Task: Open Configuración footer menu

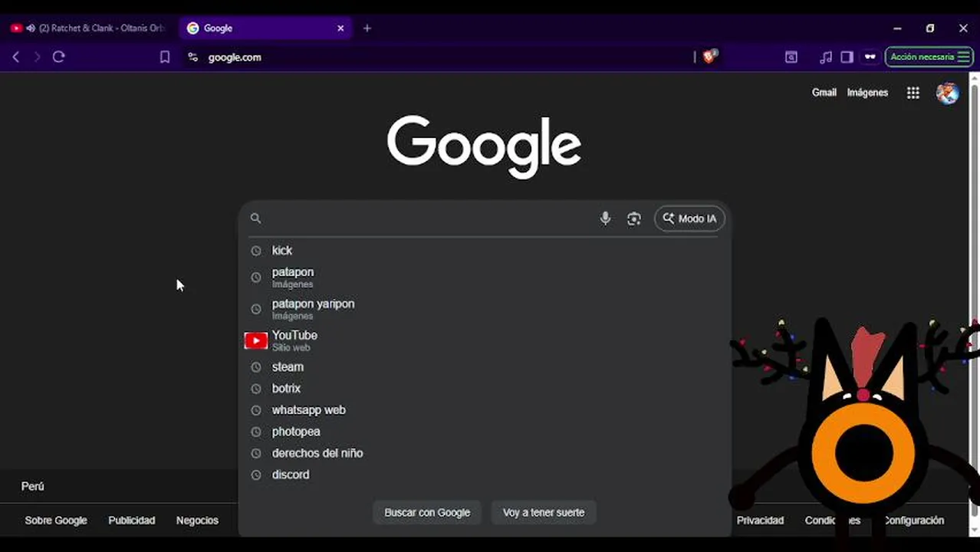Action: pyautogui.click(x=914, y=521)
